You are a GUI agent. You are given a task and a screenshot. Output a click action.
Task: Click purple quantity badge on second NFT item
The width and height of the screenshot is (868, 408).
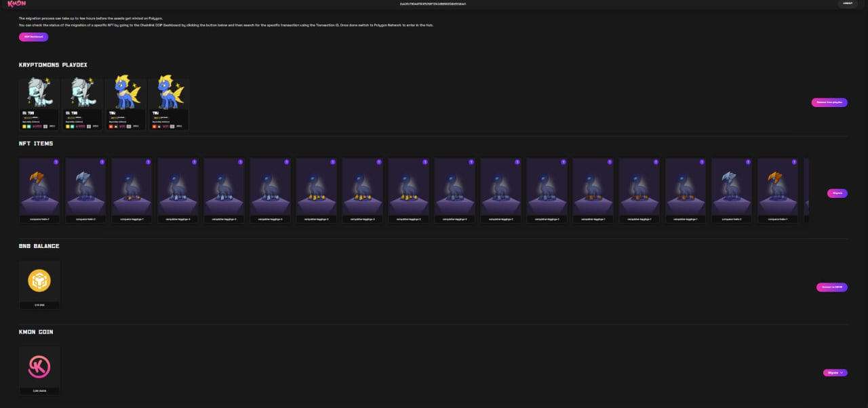(102, 162)
